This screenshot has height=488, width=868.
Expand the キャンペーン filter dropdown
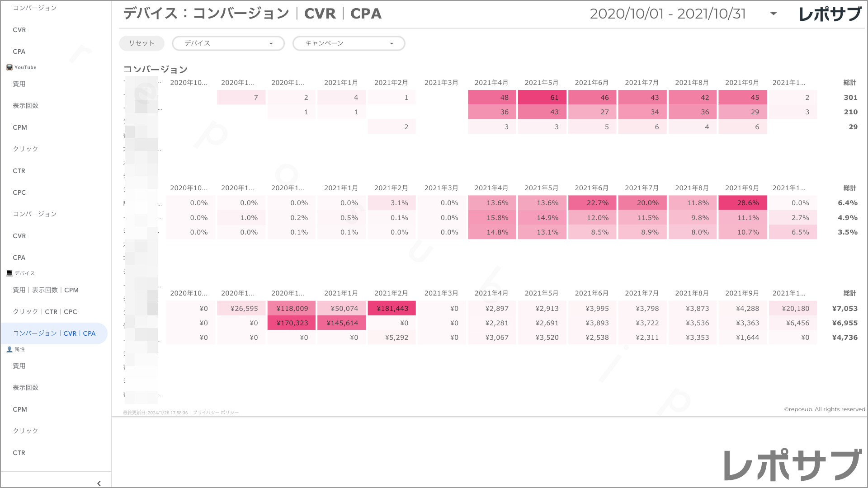(x=349, y=43)
